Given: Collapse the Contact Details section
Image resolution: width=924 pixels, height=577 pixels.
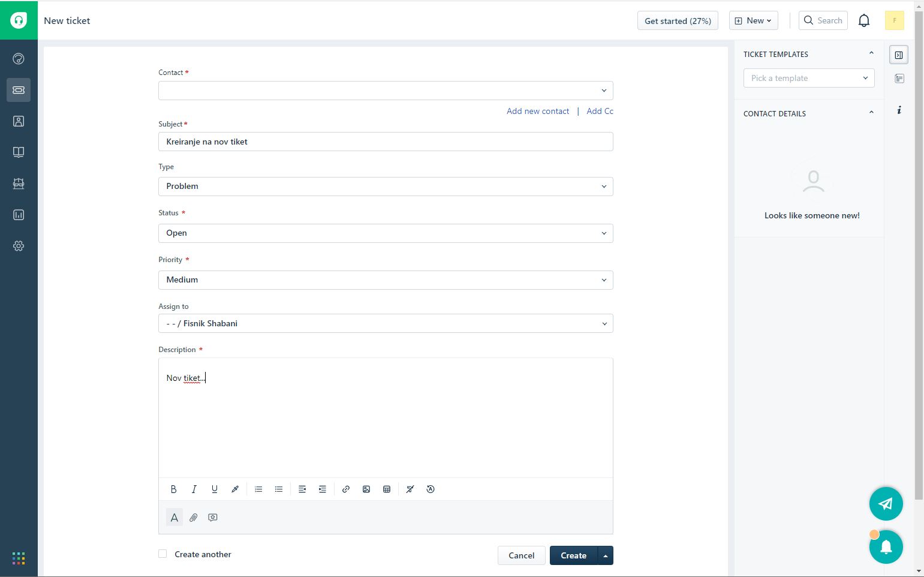Looking at the screenshot, I should tap(871, 113).
